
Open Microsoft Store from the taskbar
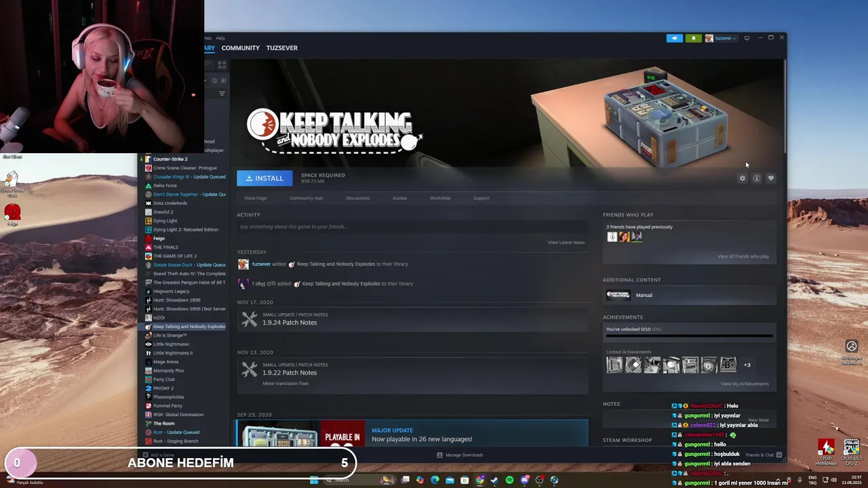(465, 480)
